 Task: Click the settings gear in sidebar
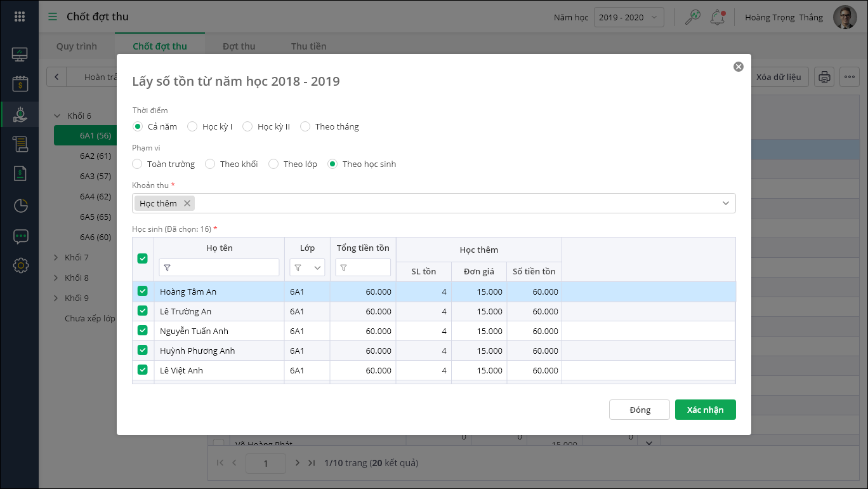click(20, 265)
